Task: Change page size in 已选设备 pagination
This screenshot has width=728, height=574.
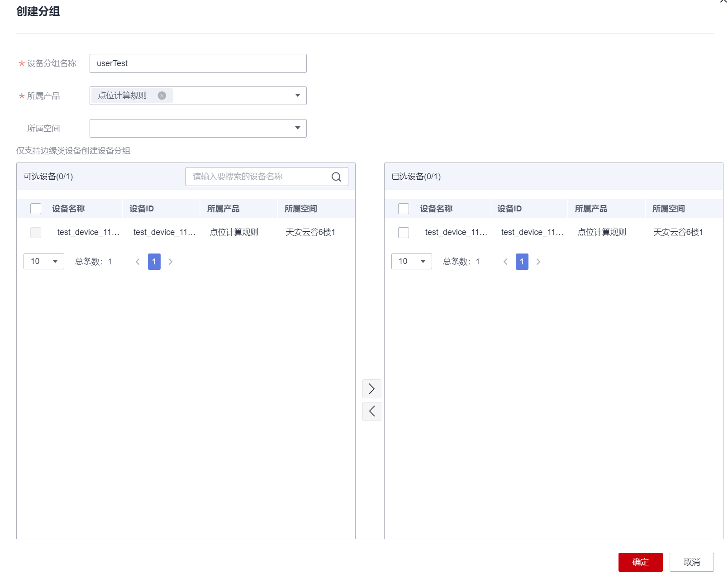Action: click(x=412, y=262)
